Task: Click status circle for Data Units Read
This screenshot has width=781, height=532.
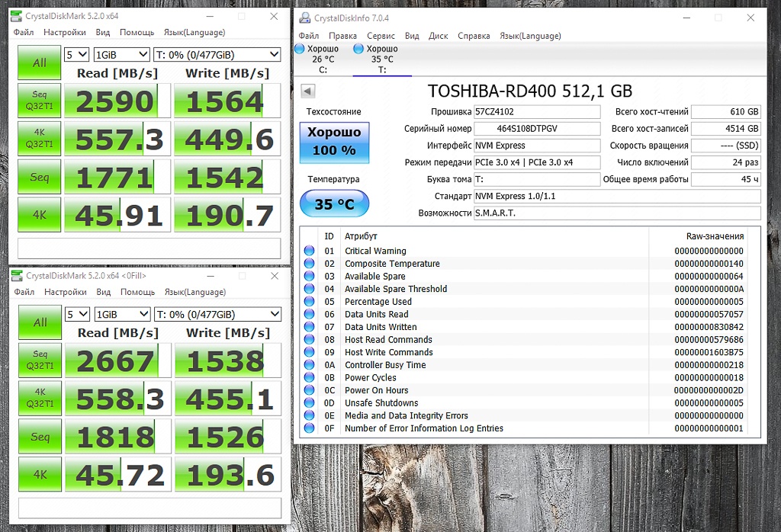Action: (310, 314)
